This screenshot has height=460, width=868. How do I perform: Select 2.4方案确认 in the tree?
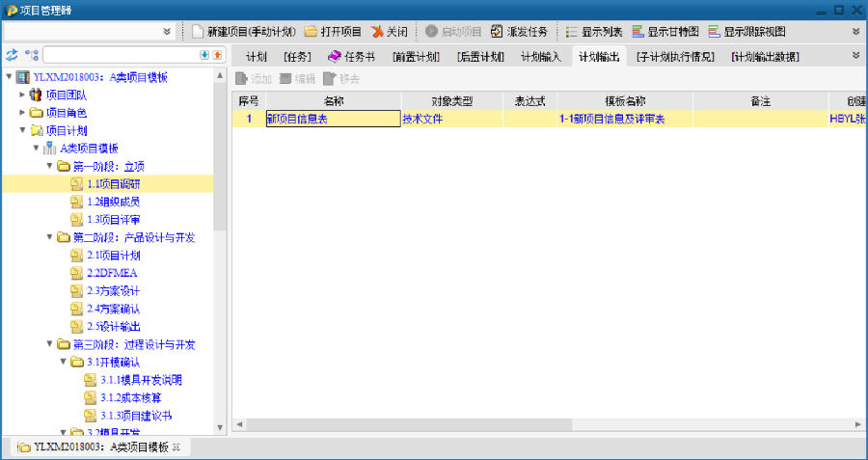pyautogui.click(x=114, y=309)
